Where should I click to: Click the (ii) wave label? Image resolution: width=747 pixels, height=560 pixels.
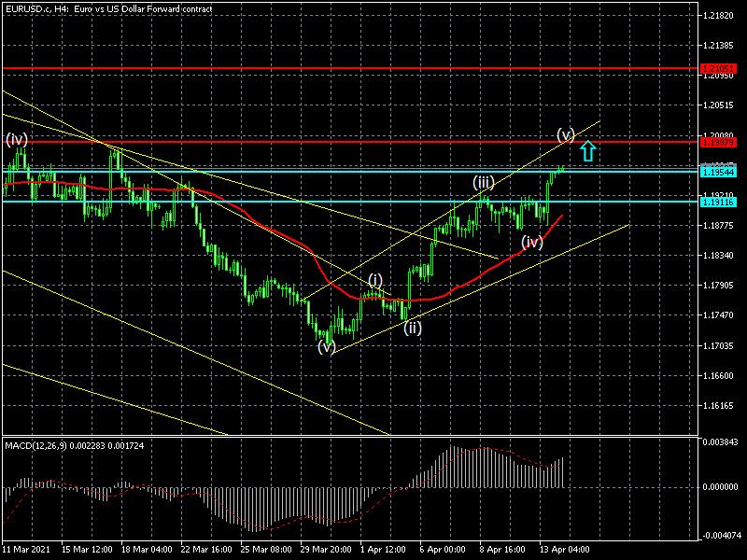[413, 329]
